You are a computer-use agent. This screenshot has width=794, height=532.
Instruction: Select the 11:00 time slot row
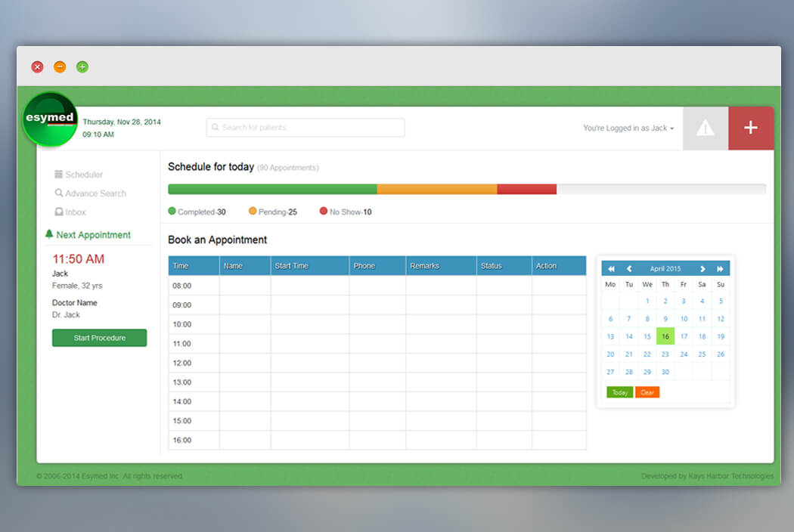(377, 343)
